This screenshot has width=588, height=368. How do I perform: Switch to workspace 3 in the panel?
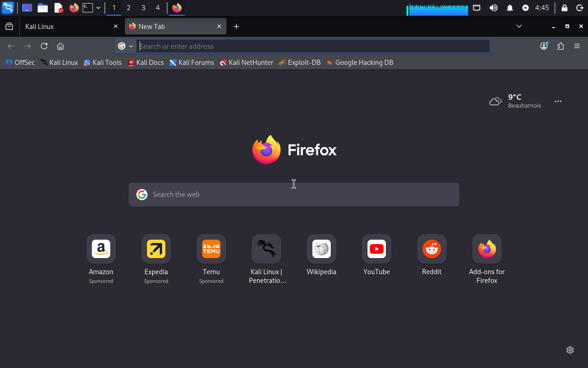(143, 8)
